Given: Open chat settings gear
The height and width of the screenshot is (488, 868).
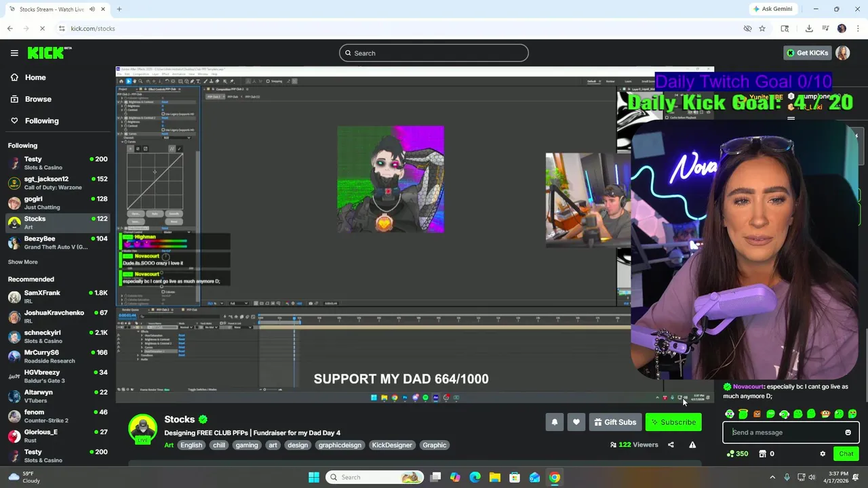Looking at the screenshot, I should pyautogui.click(x=823, y=453).
